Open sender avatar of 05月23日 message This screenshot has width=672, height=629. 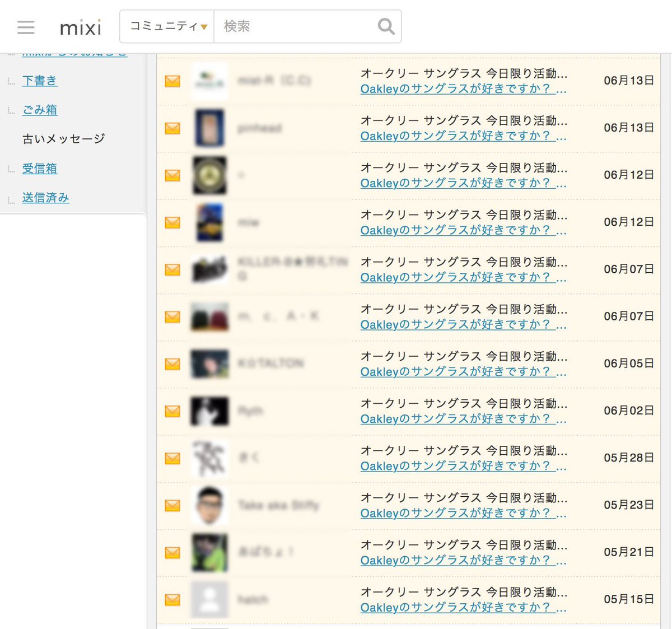pos(209,505)
